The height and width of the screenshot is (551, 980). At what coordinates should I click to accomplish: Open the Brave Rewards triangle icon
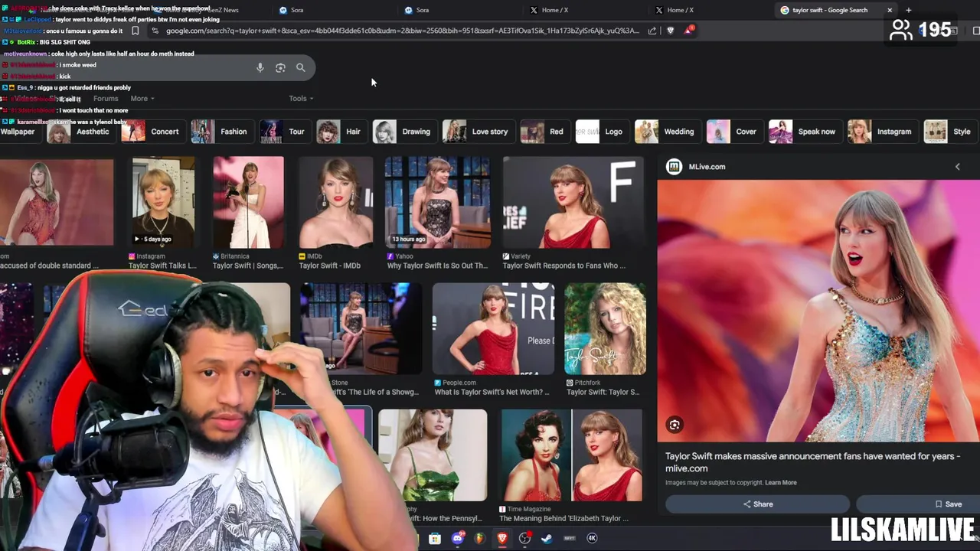click(x=689, y=30)
